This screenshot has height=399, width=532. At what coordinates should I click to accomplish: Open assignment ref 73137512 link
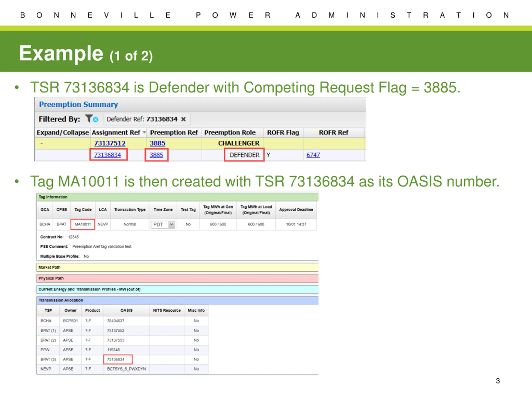[110, 143]
